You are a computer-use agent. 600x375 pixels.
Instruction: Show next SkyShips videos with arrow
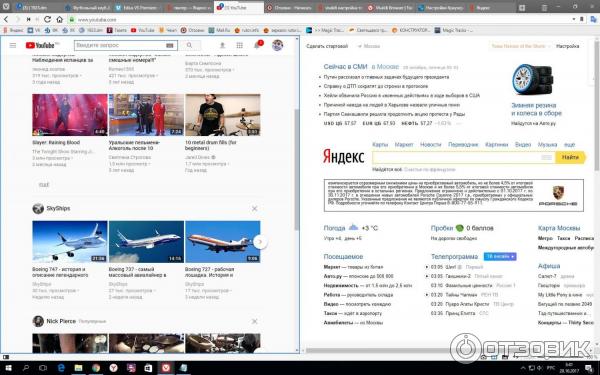[260, 241]
